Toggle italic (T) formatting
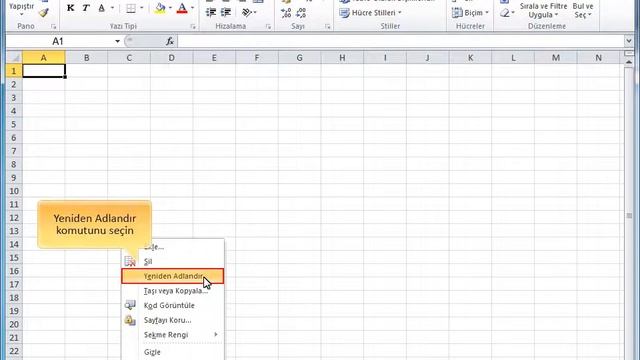Viewport: 640px width, 360px height. pyautogui.click(x=86, y=8)
